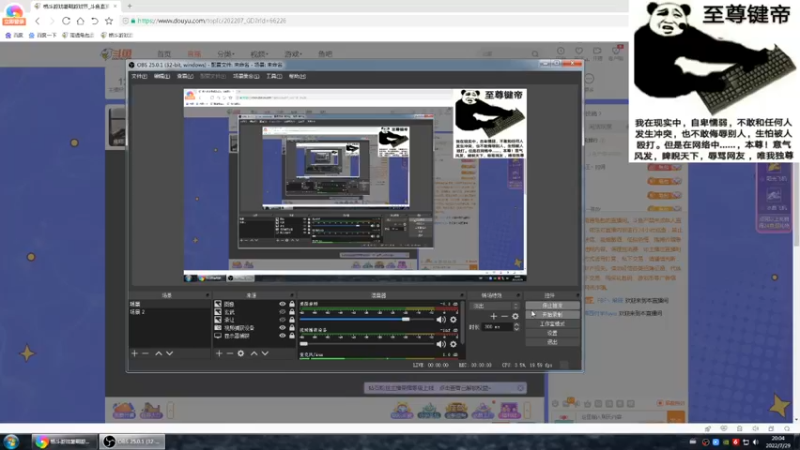Image resolution: width=800 pixels, height=450 pixels.
Task: Pop out the 来源 dock panel header icon
Action: tap(292, 295)
